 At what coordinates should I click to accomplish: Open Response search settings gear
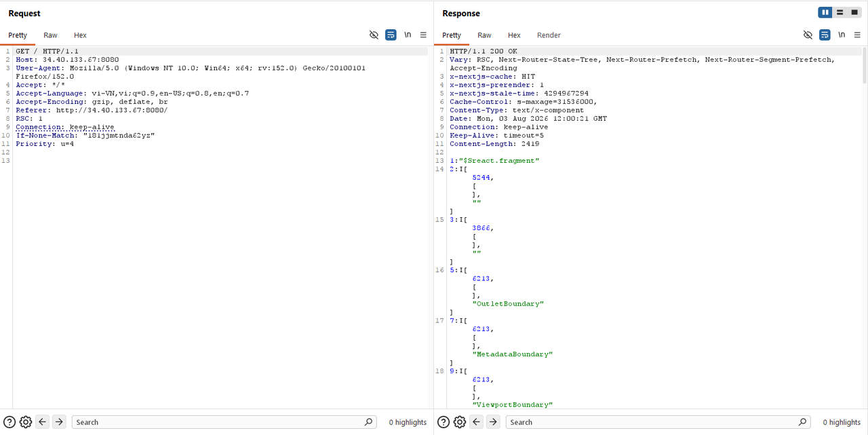[x=460, y=422]
